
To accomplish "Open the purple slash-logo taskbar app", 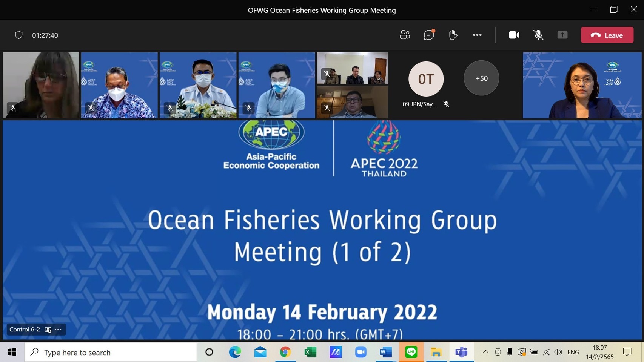I will click(x=336, y=352).
